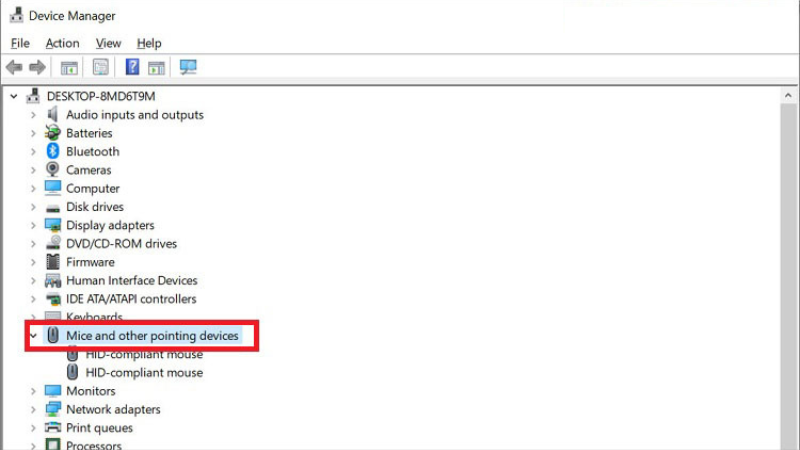
Task: Click the mouse icon beside Mice and other pointing devices
Action: [53, 335]
